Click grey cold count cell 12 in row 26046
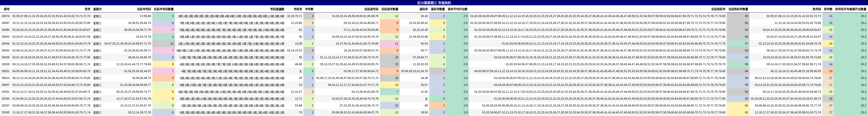 [164, 44]
